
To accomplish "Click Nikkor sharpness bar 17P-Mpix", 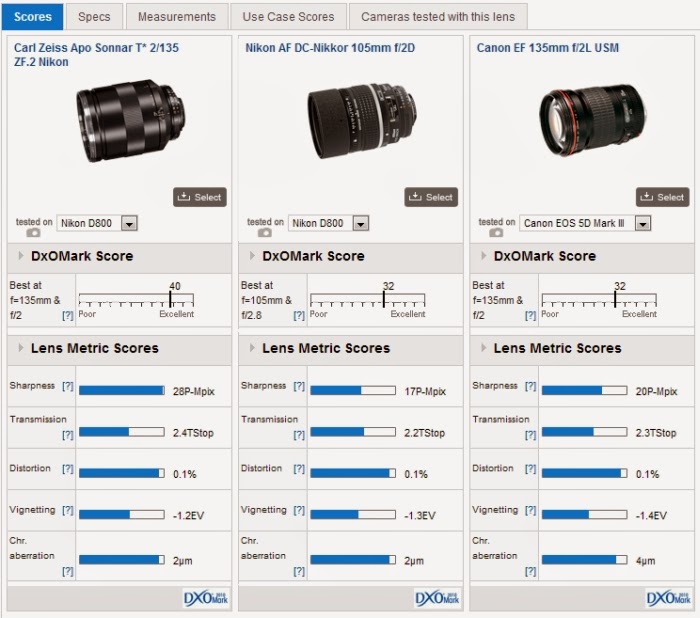I will [x=353, y=391].
